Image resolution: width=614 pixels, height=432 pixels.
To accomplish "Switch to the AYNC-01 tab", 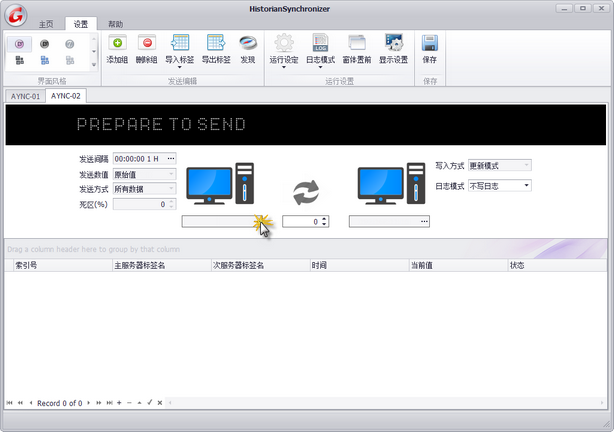I will pos(25,96).
